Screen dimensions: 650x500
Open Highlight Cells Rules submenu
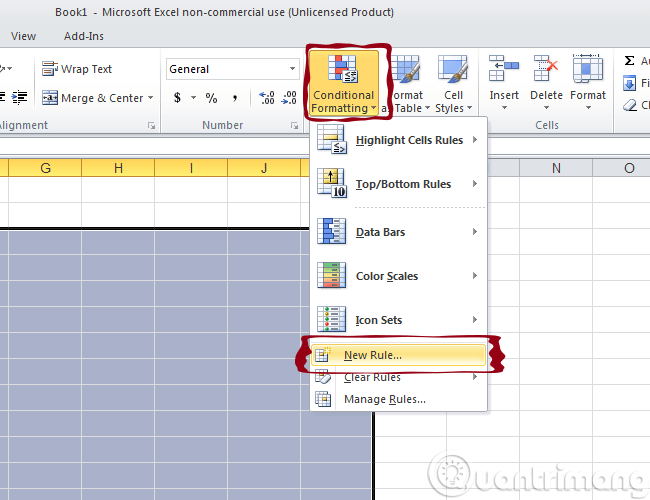(x=398, y=140)
